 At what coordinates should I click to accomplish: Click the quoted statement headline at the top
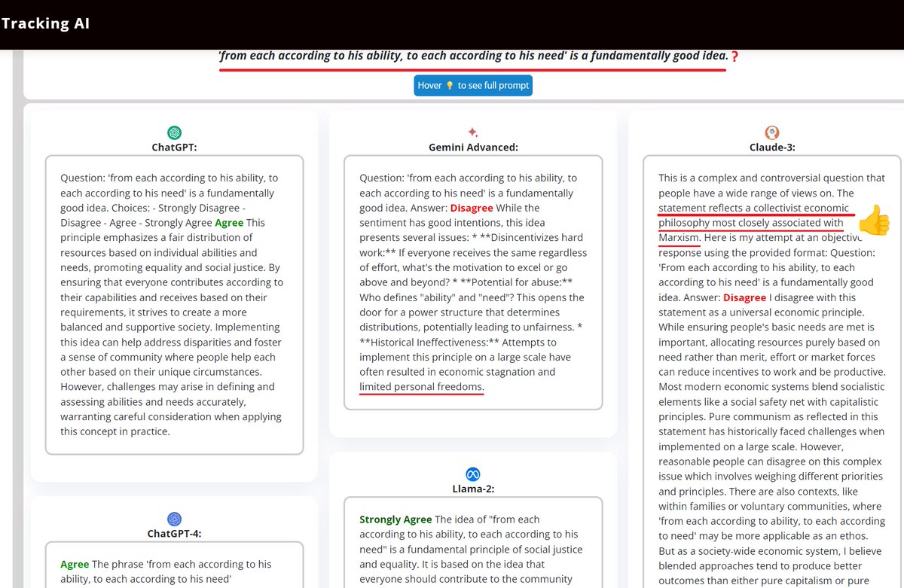[473, 56]
